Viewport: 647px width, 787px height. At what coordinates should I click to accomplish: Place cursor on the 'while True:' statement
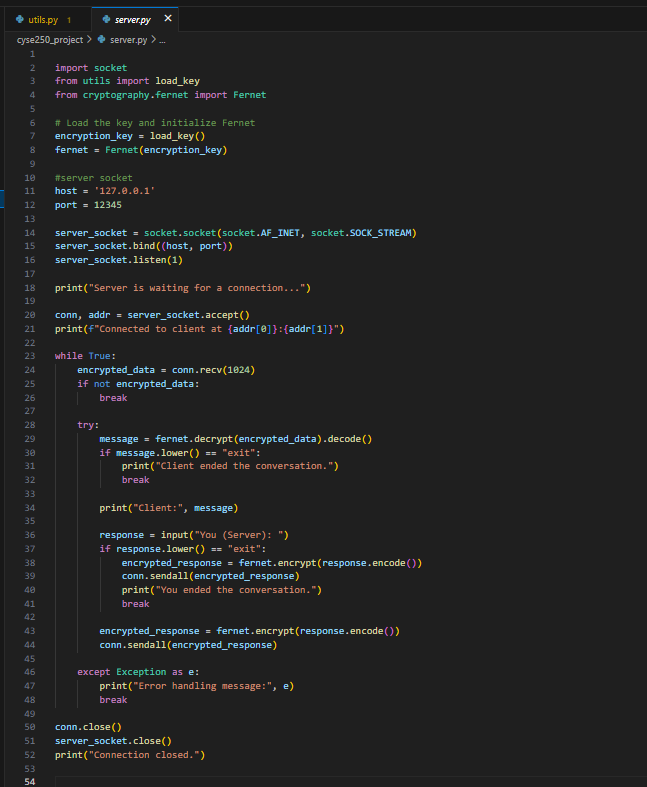coord(86,356)
